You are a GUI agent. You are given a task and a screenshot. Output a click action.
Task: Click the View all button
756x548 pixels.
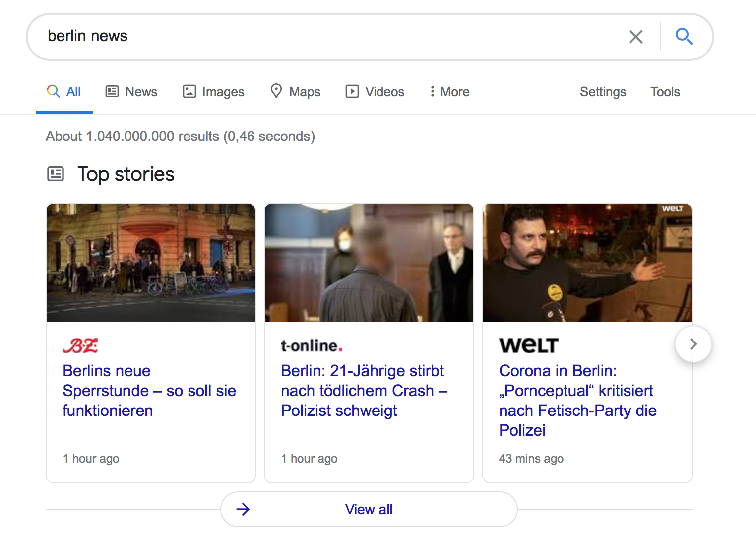369,509
